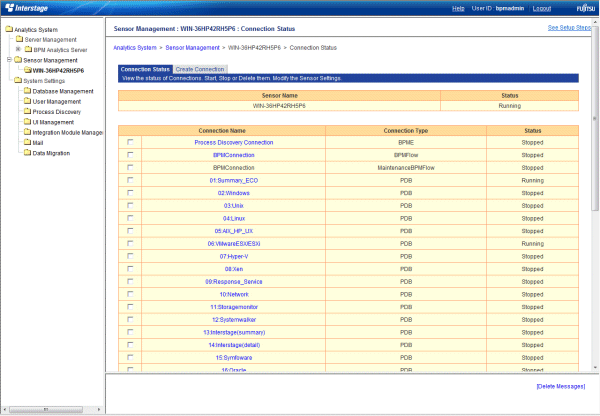Click the Sensor Name header cell

coord(279,95)
